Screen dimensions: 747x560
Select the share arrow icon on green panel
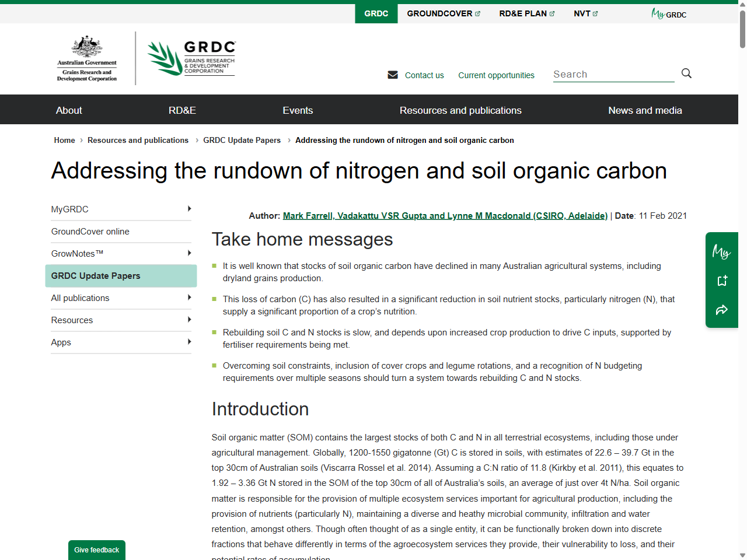722,310
